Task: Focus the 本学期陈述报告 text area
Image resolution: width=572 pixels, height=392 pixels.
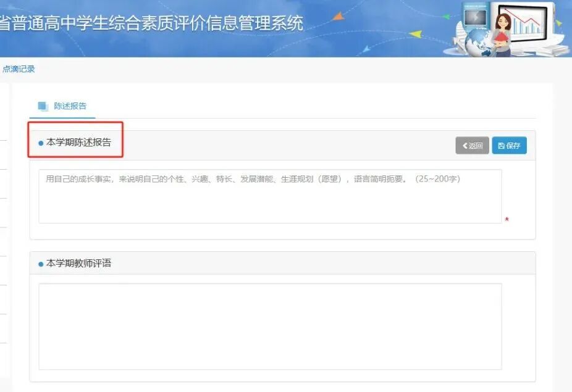Action: click(x=270, y=196)
